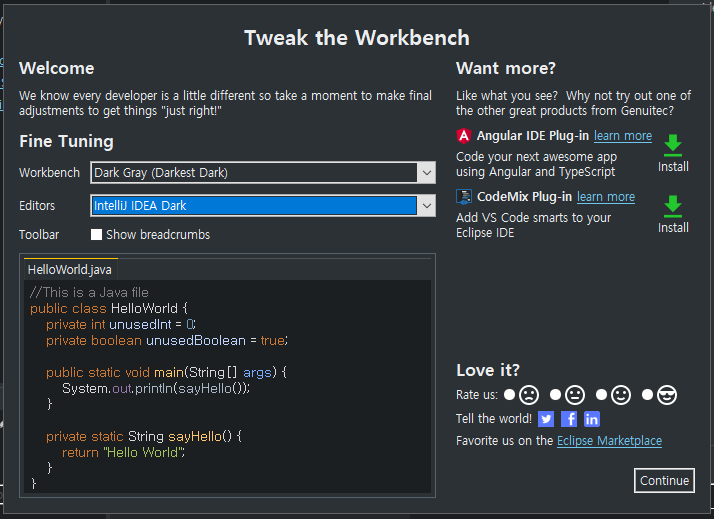Click 'private boolean unusedBoolean' line
Viewport: 714px width, 519px height.
click(x=167, y=341)
